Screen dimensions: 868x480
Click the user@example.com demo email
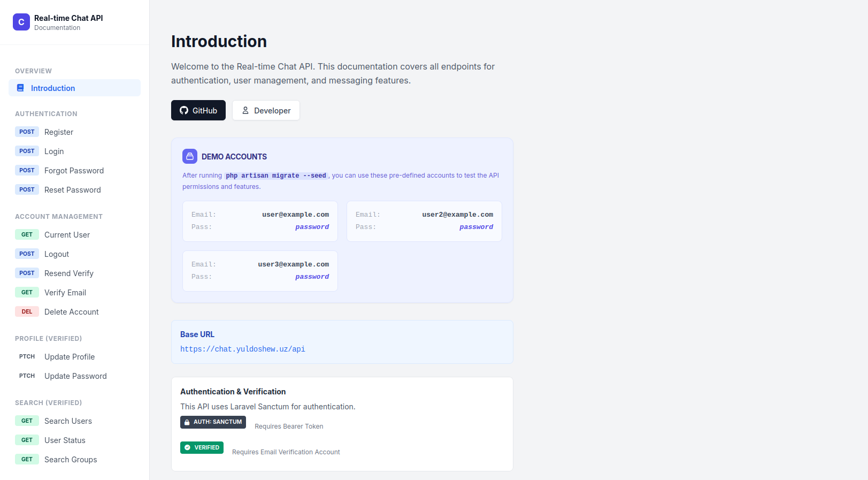295,215
